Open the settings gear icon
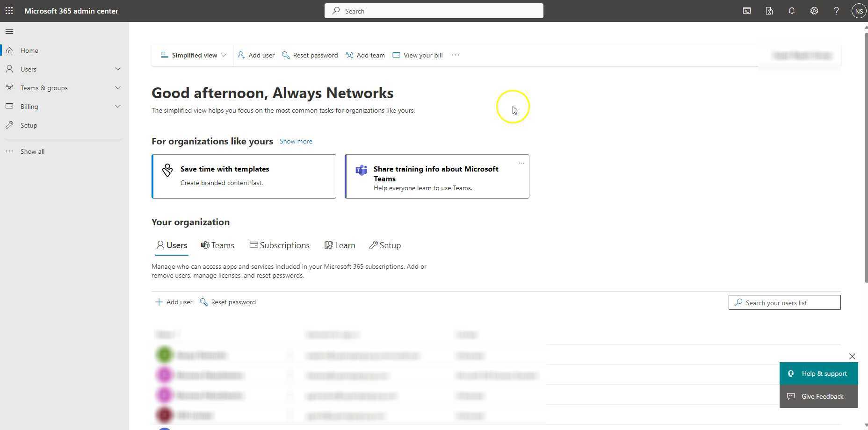 pos(814,11)
